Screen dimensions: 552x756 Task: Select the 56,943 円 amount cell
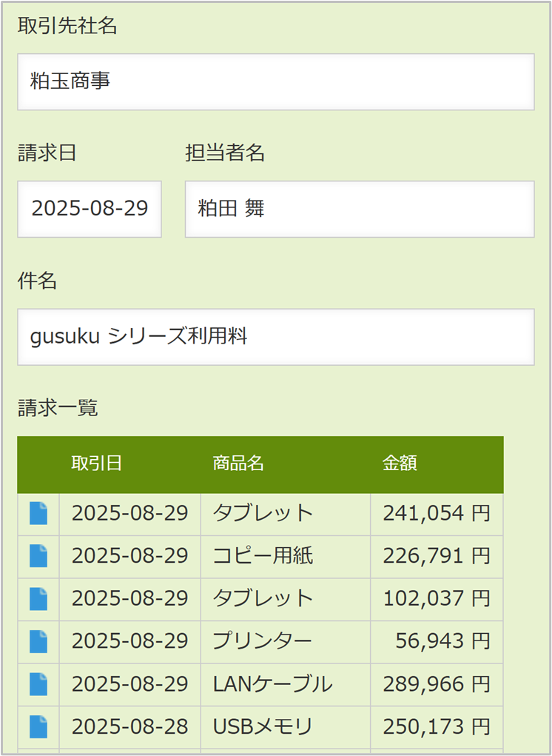[x=442, y=641]
